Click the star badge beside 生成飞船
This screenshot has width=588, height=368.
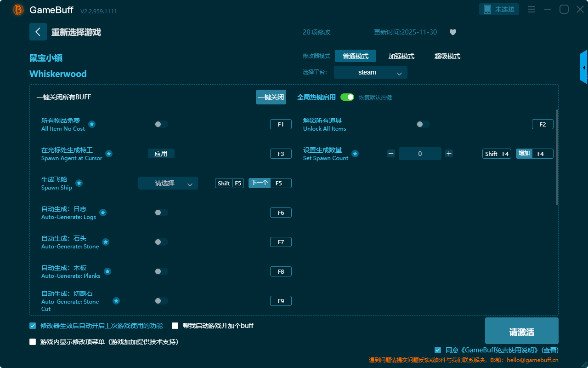pyautogui.click(x=79, y=183)
